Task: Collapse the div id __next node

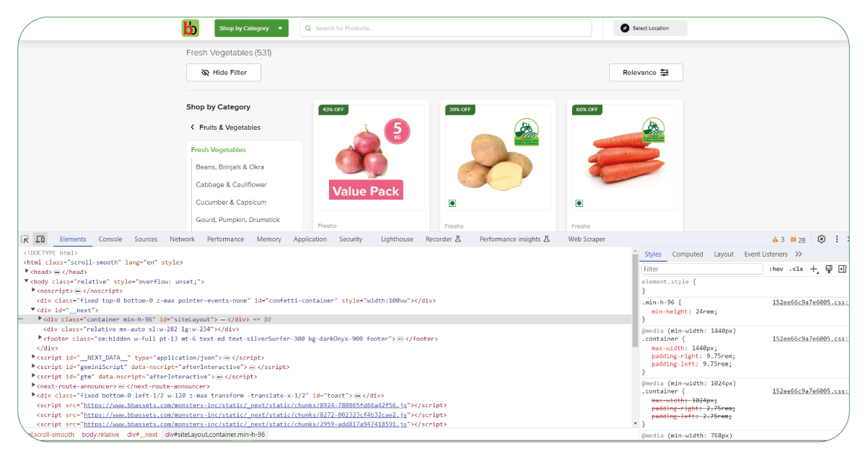Action: (34, 309)
